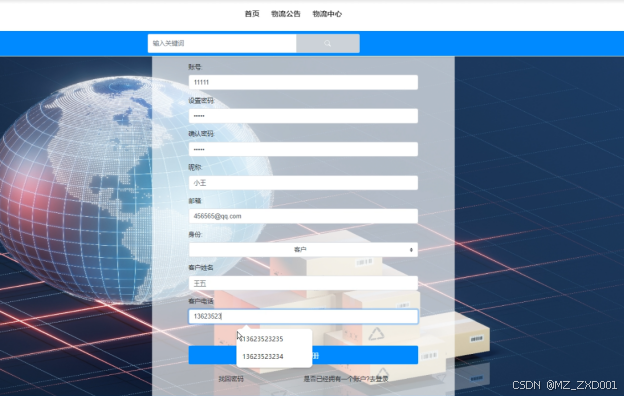Click the 客户电话 field with 13623523
Viewport: 624px width, 397px height.
tap(303, 317)
